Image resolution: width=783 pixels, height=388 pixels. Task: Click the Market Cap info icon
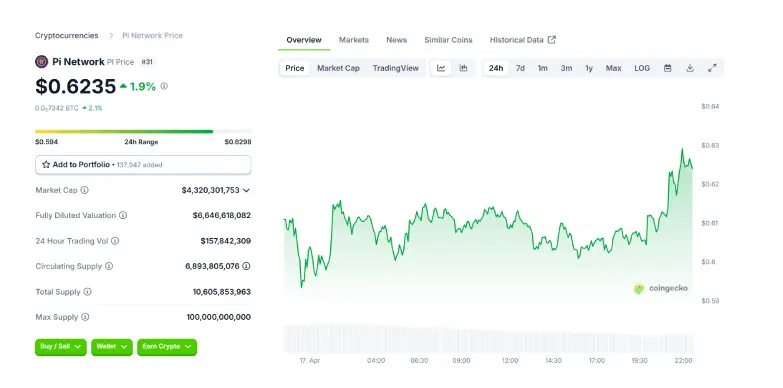point(84,190)
